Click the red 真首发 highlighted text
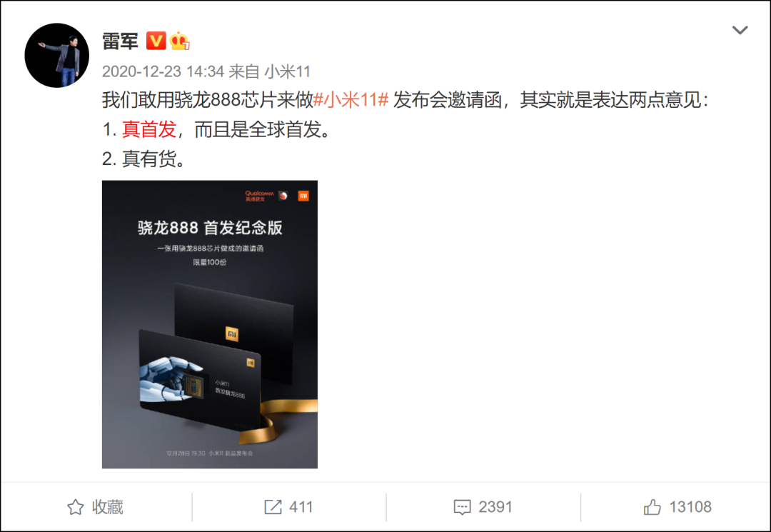The image size is (771, 532). [149, 129]
